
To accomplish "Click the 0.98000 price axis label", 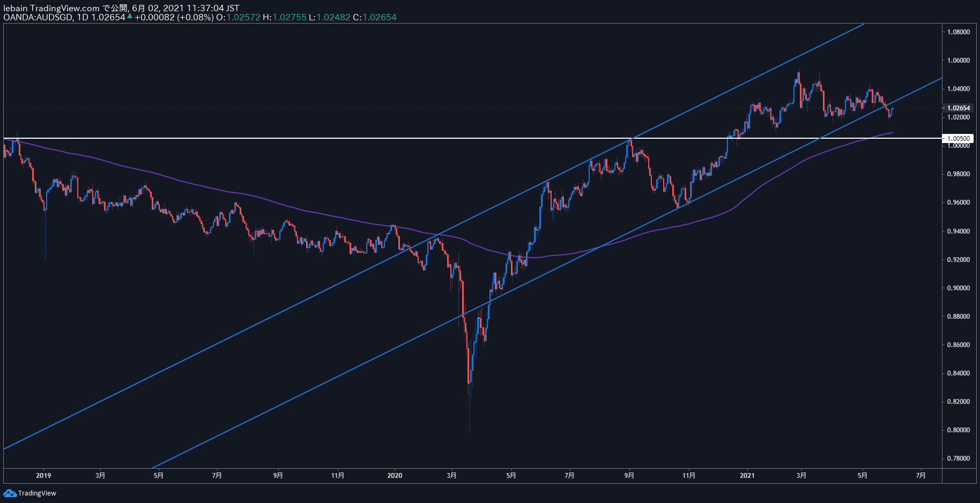I will [958, 174].
